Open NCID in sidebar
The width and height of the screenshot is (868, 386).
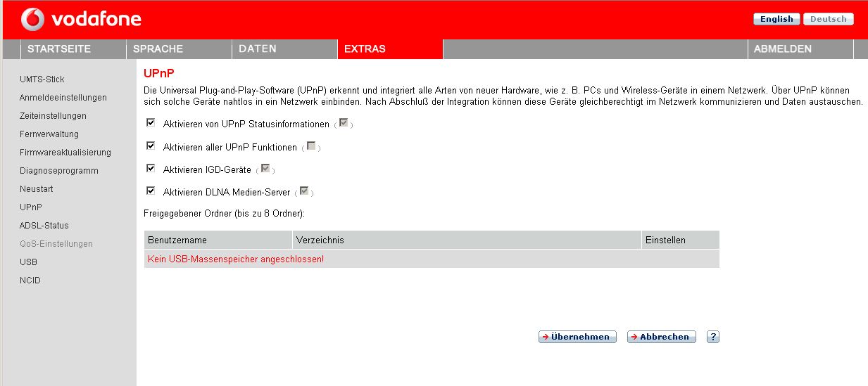30,281
